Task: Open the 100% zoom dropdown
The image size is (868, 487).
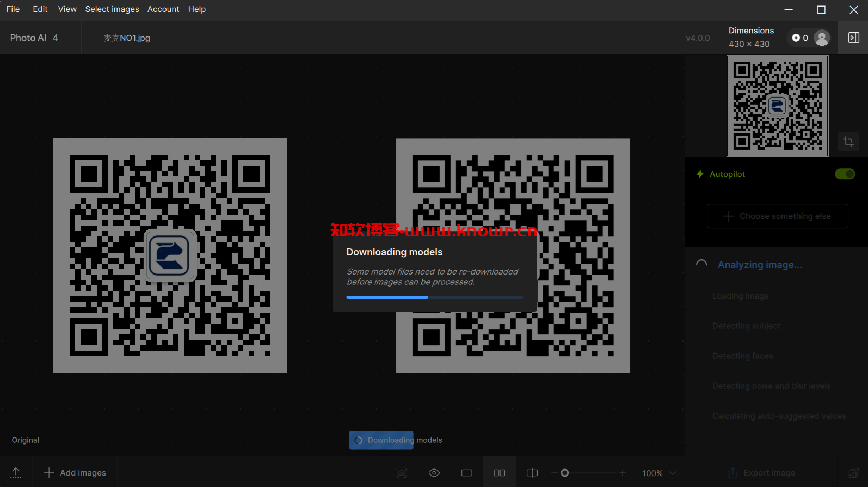Action: click(x=659, y=473)
